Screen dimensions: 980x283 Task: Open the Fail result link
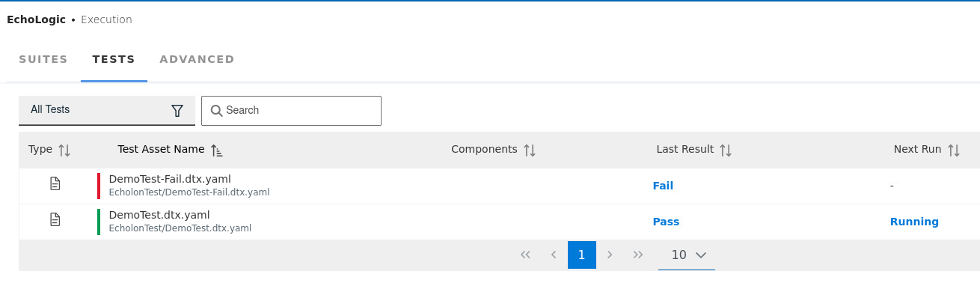pos(663,186)
